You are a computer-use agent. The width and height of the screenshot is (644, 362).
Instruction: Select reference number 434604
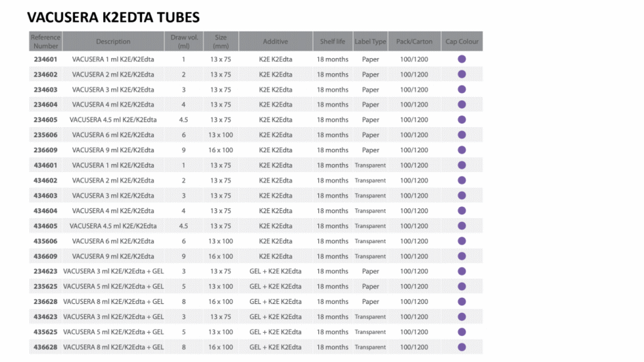(x=46, y=211)
